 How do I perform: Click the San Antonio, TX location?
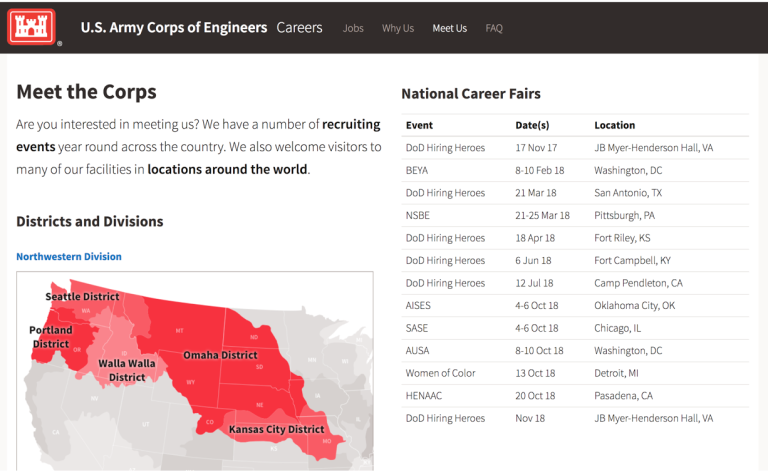click(628, 193)
